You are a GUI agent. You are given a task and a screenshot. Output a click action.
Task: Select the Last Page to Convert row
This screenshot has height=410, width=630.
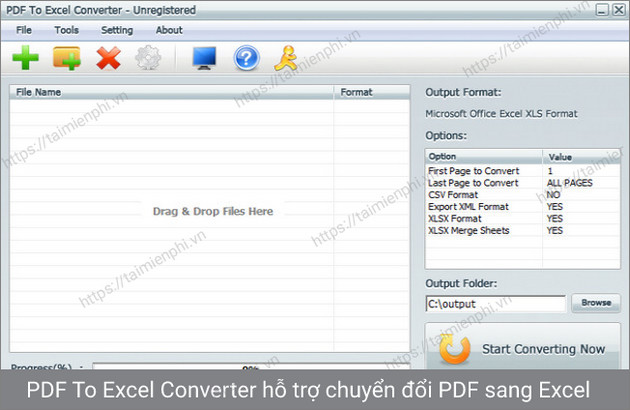(522, 183)
